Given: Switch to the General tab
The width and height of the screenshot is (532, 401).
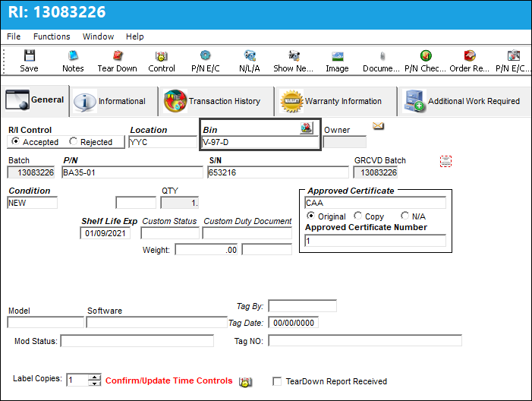Looking at the screenshot, I should pos(35,100).
